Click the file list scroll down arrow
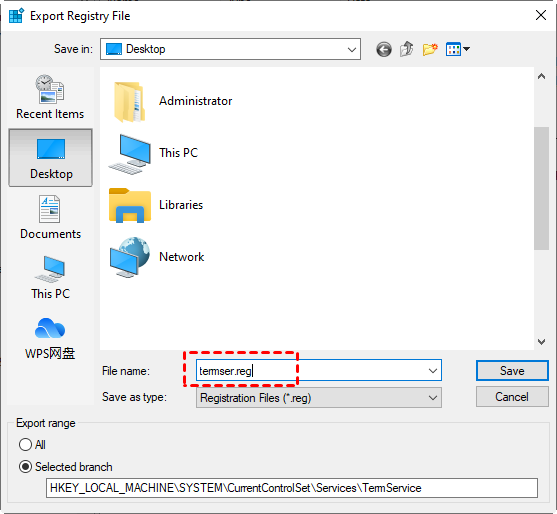This screenshot has width=557, height=514. tap(541, 342)
